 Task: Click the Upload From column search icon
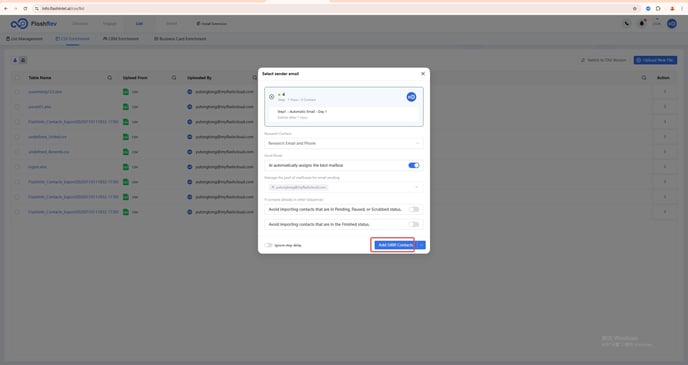point(174,78)
